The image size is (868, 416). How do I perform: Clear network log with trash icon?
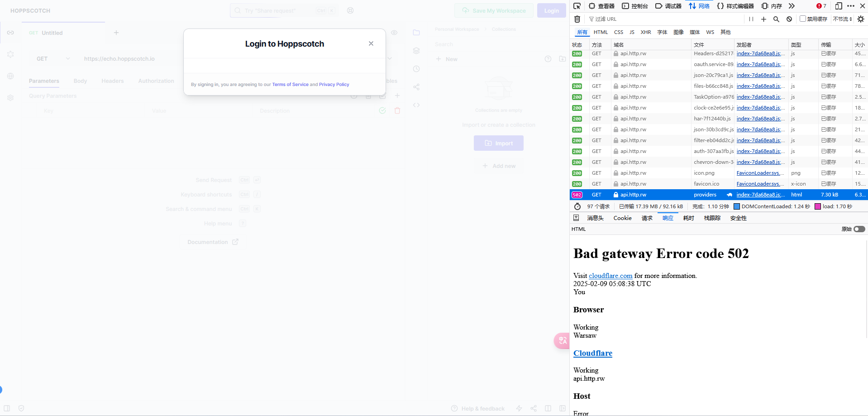tap(577, 19)
